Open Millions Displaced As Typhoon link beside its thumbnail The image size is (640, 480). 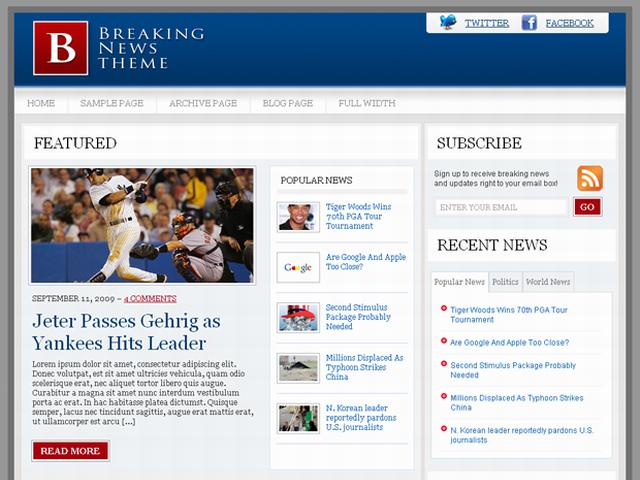(364, 367)
